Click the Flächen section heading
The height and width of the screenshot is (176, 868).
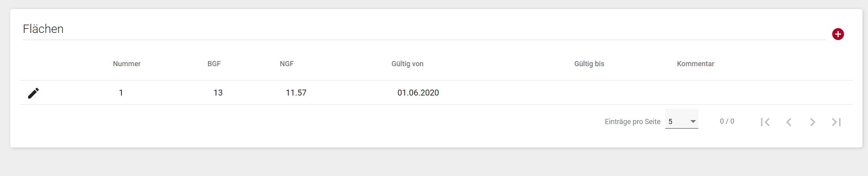pyautogui.click(x=43, y=29)
